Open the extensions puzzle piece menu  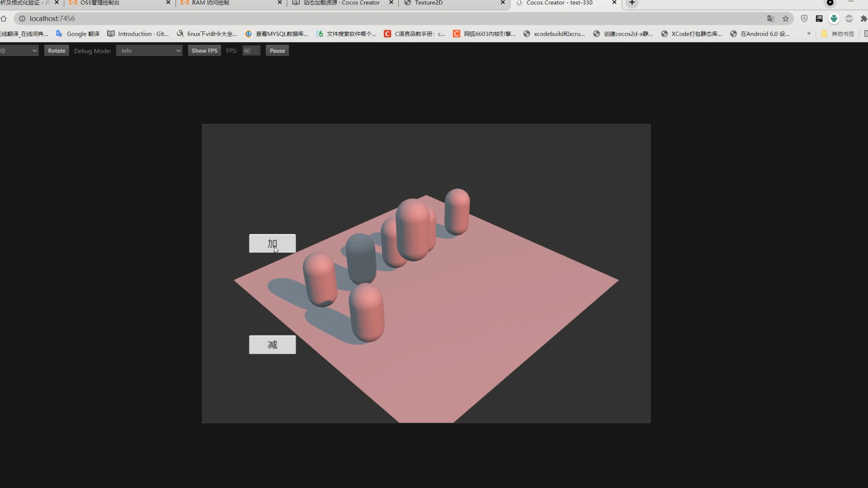[864, 19]
